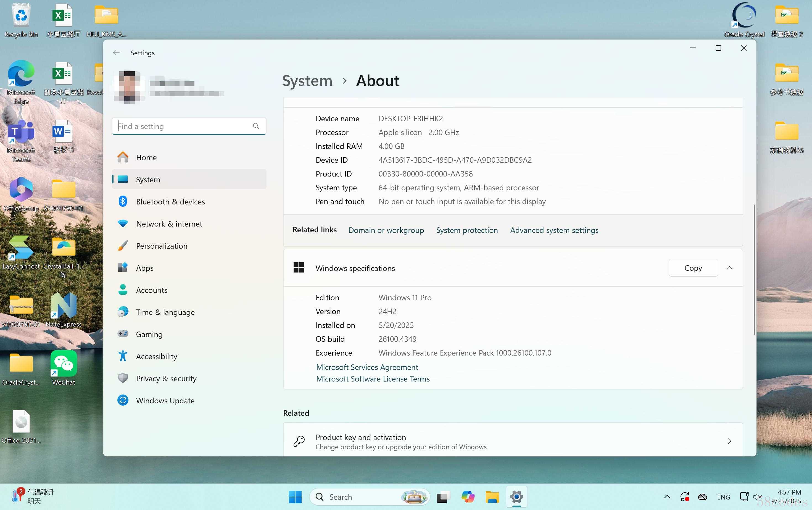Open the Office_2021... disc image
Image resolution: width=812 pixels, height=510 pixels.
[x=21, y=426]
